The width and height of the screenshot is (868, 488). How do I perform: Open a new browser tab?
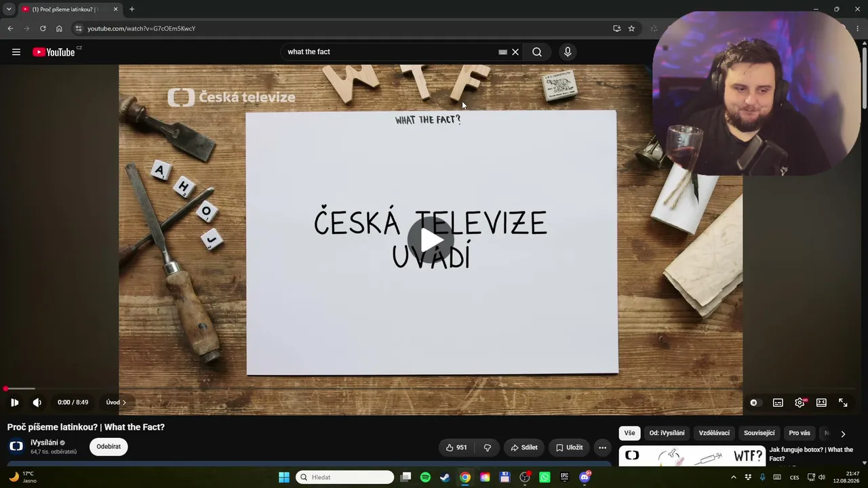pos(132,9)
